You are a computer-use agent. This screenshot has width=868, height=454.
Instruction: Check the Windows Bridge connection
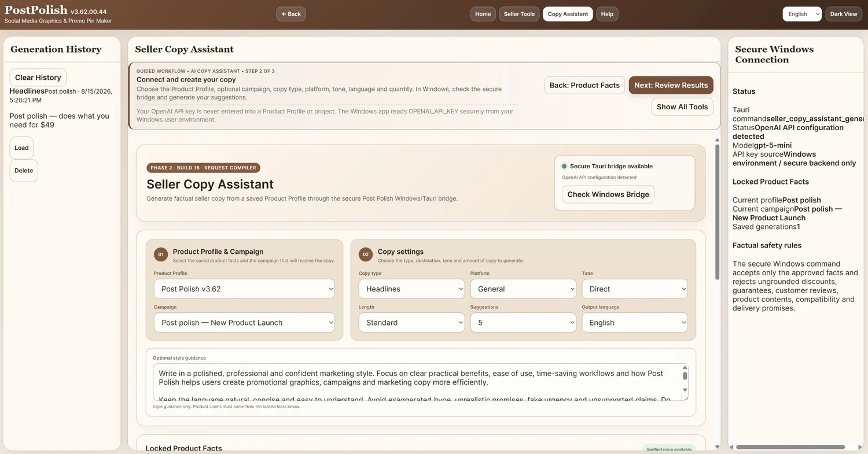[x=608, y=194]
